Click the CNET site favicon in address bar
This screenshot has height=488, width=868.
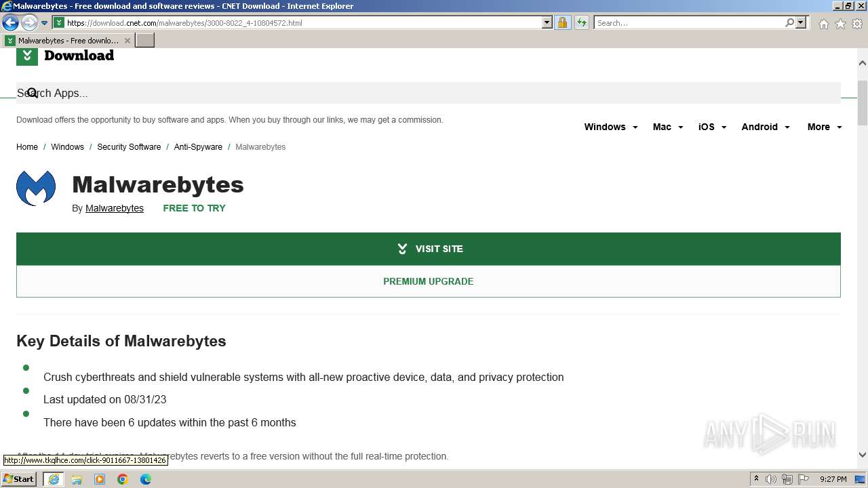point(59,23)
